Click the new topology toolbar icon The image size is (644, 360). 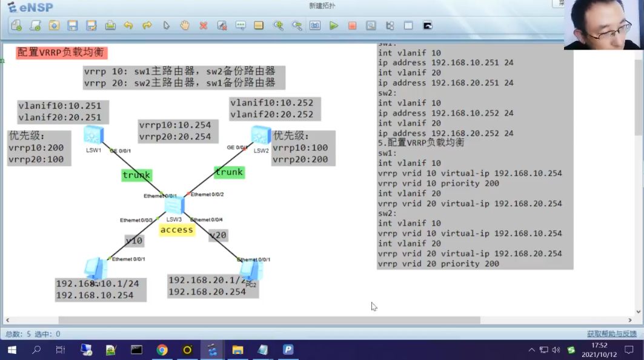click(16, 25)
